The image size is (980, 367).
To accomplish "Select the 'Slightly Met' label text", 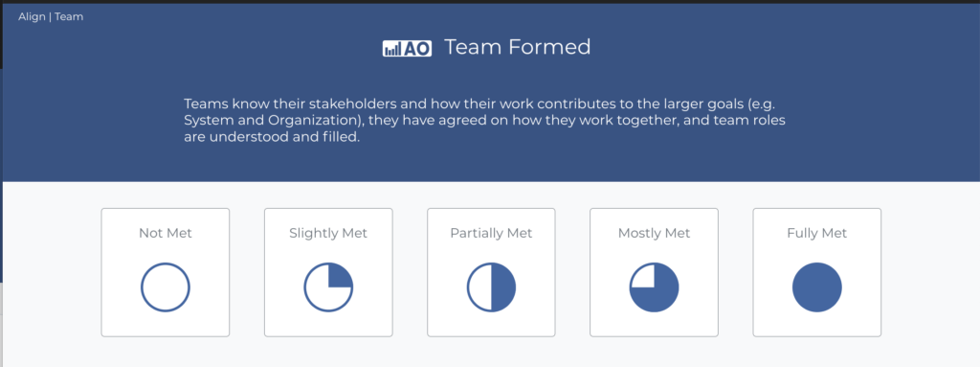I will [x=329, y=234].
